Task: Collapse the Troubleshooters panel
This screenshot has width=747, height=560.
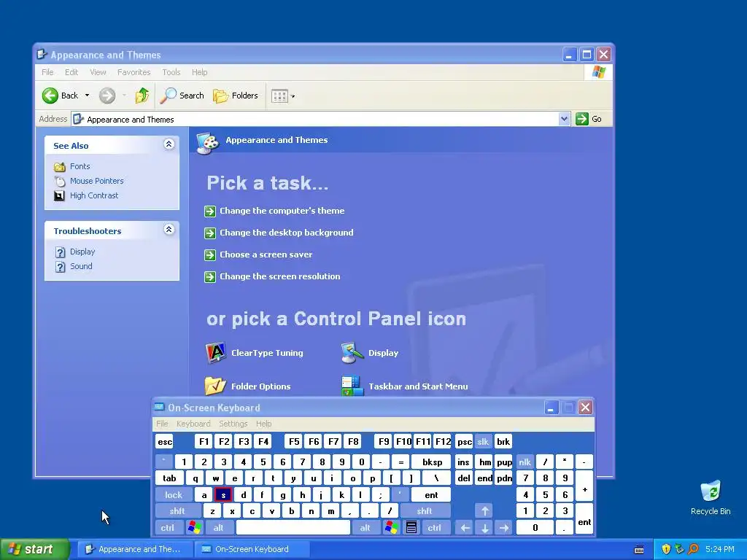Action: point(169,230)
